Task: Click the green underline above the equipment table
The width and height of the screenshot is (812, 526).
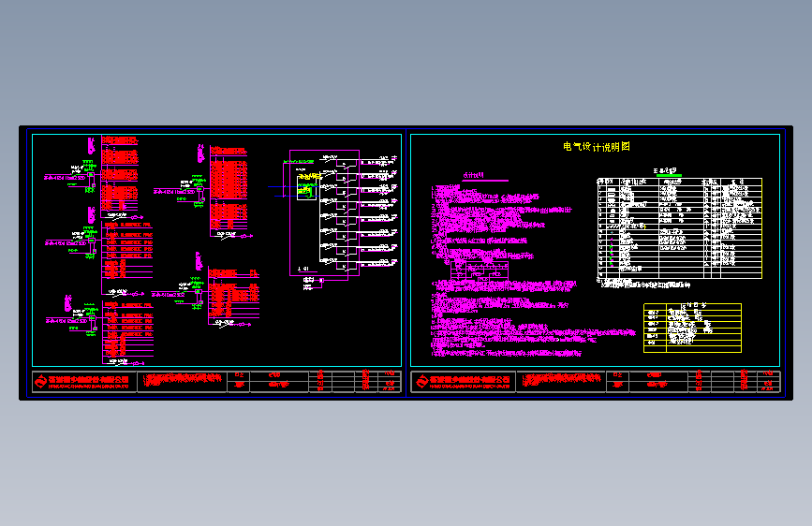Action: click(669, 176)
